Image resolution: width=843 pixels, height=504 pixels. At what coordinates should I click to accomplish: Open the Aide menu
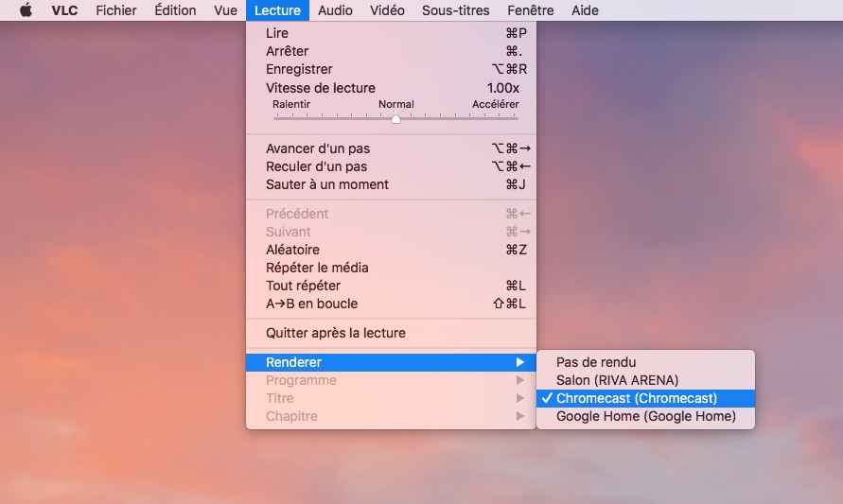[x=585, y=10]
